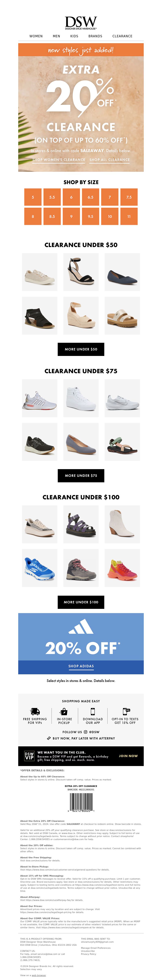Click the MORE UNDER $100 button
Image resolution: width=162 pixels, height=980 pixels.
(81, 602)
